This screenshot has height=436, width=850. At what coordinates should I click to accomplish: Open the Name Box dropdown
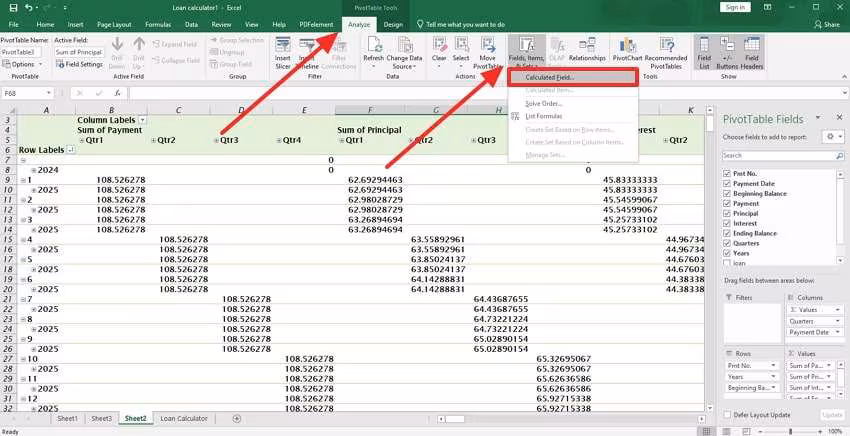tap(49, 93)
